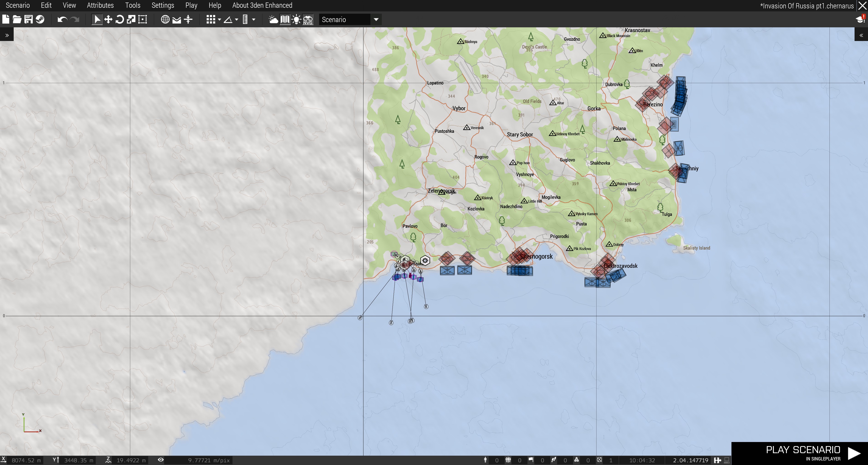Open translation grid dropdown arrow
This screenshot has width=868, height=465.
pos(219,20)
